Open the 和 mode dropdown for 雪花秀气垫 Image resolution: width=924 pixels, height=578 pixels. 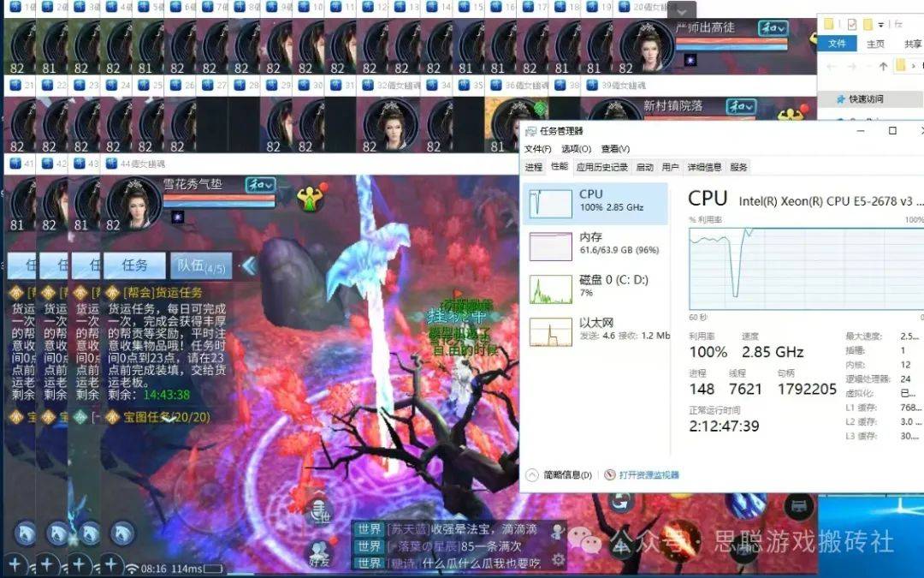pyautogui.click(x=260, y=185)
